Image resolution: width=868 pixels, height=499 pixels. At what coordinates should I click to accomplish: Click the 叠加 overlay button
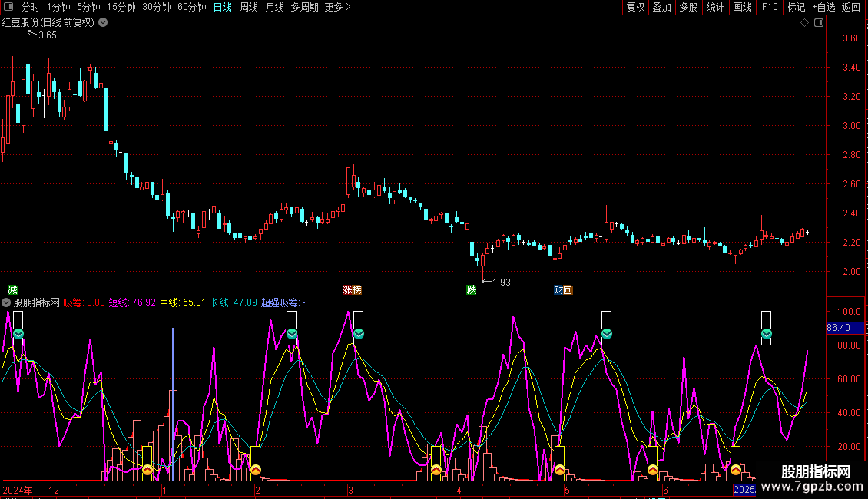[x=661, y=7]
